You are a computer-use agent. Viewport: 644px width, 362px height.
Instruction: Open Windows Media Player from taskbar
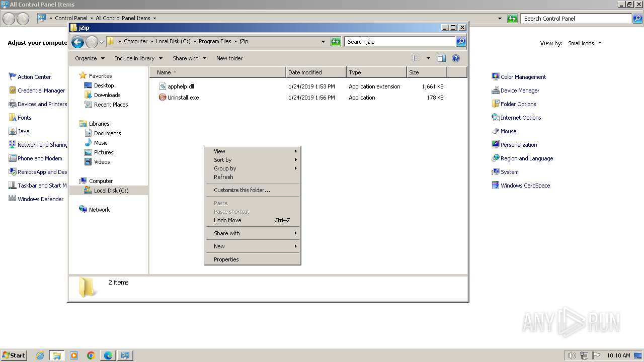[x=74, y=355]
